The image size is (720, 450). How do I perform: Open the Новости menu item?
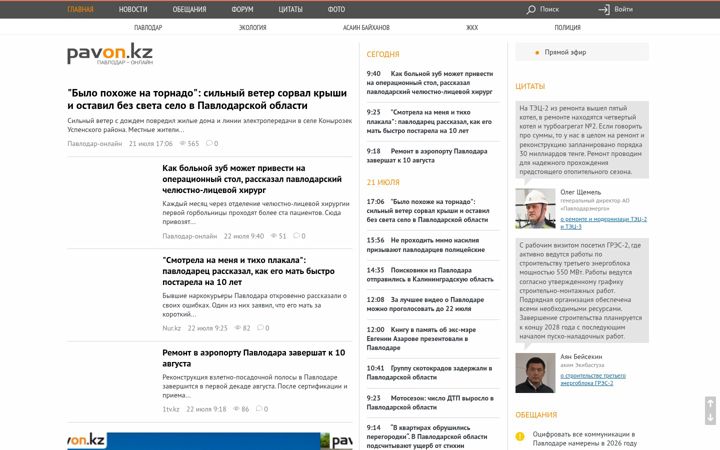coord(133,9)
